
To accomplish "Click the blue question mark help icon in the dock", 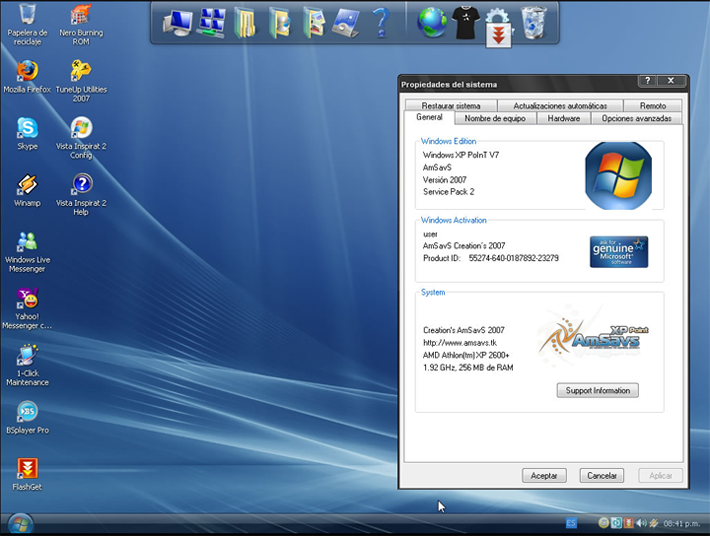I will tap(381, 23).
